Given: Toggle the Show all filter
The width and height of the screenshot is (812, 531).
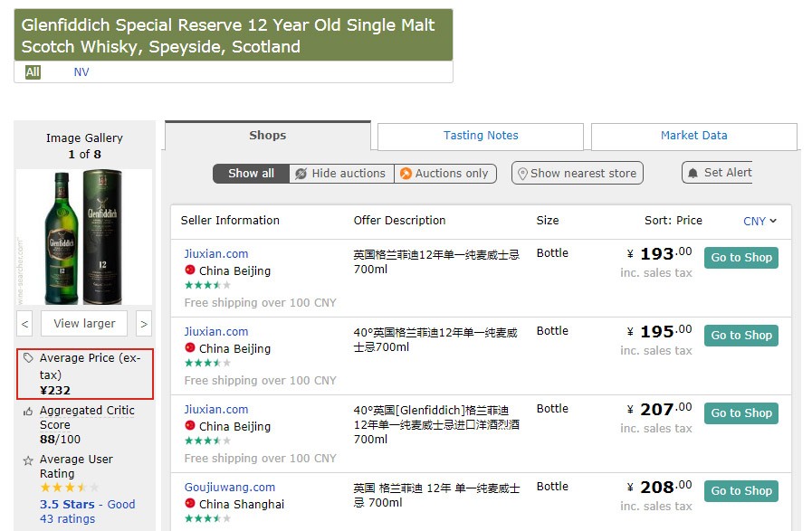Looking at the screenshot, I should [x=251, y=174].
